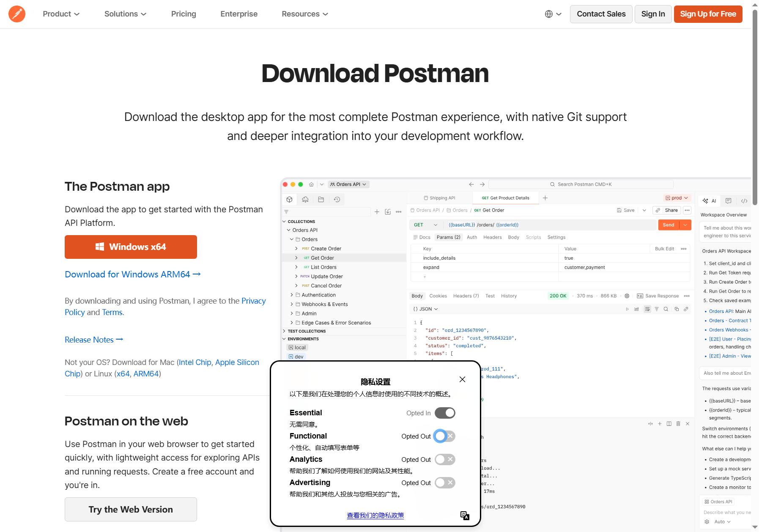This screenshot has width=759, height=532.
Task: Click the network globe icon beside 866 KB
Action: [x=627, y=296]
